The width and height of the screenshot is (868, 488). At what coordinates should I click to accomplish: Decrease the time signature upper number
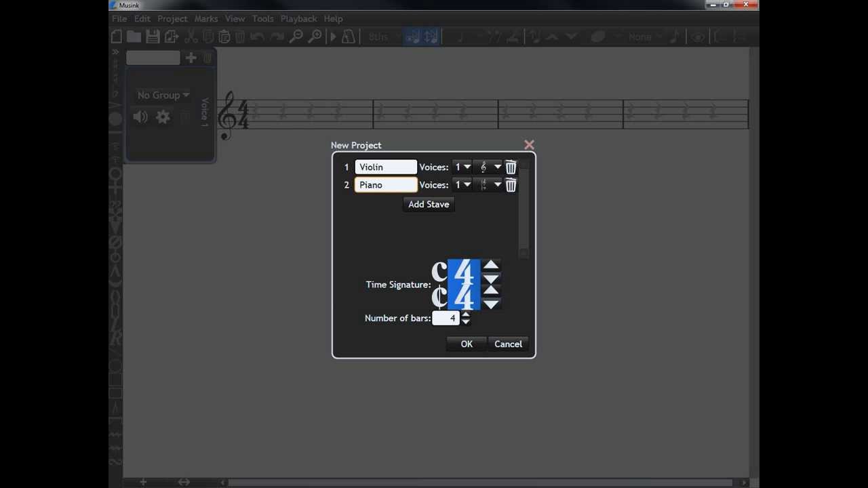pyautogui.click(x=491, y=279)
